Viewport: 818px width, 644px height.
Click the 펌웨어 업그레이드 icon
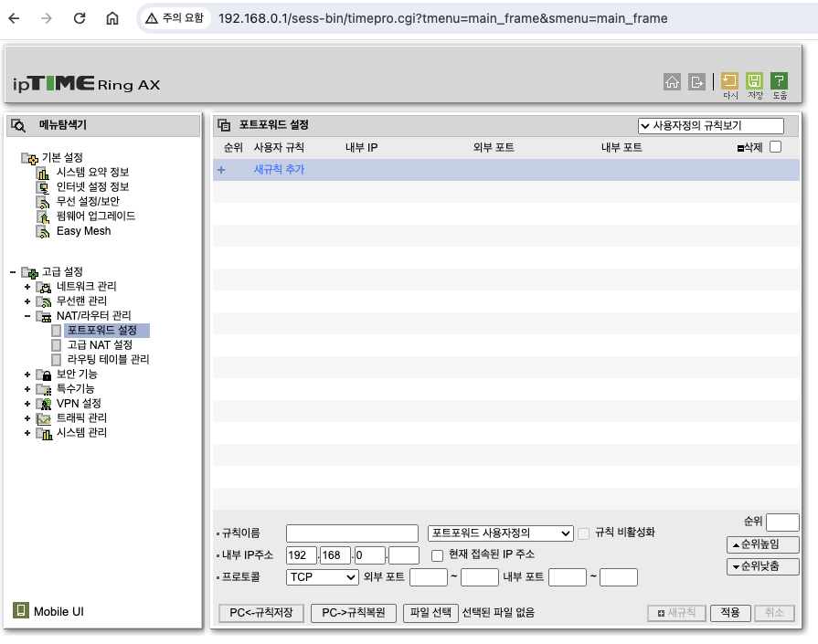(43, 216)
